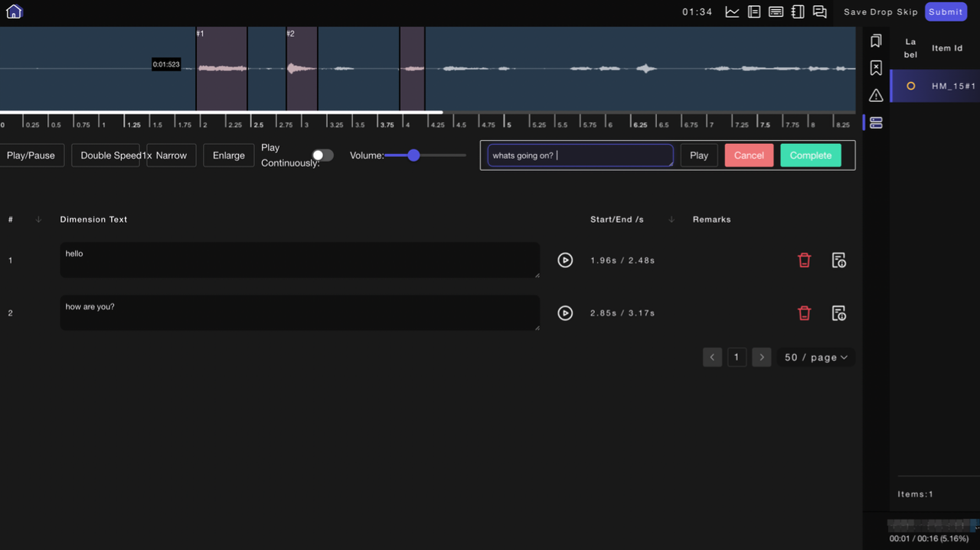Click Skip in the top bar
Screen dimensions: 980x550
pos(907,12)
